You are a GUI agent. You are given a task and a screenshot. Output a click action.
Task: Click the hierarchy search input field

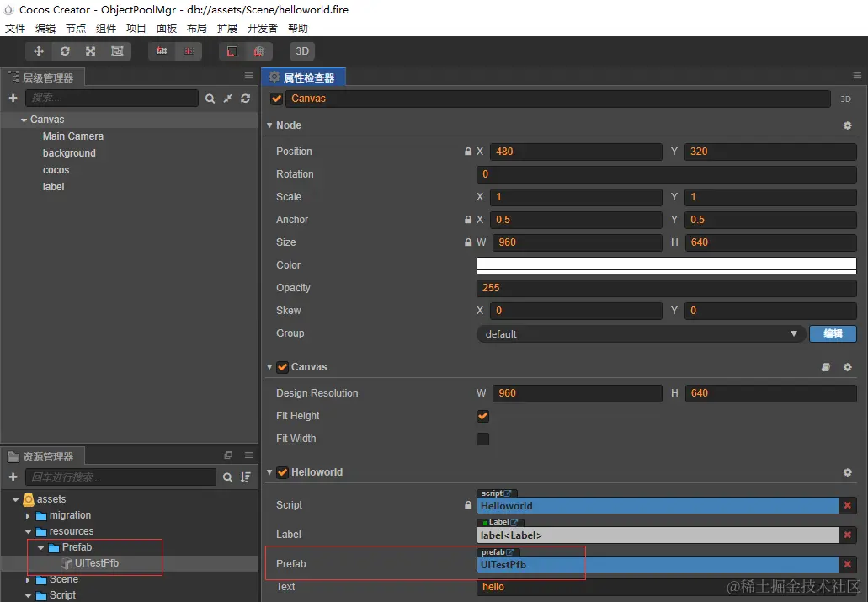pyautogui.click(x=112, y=98)
